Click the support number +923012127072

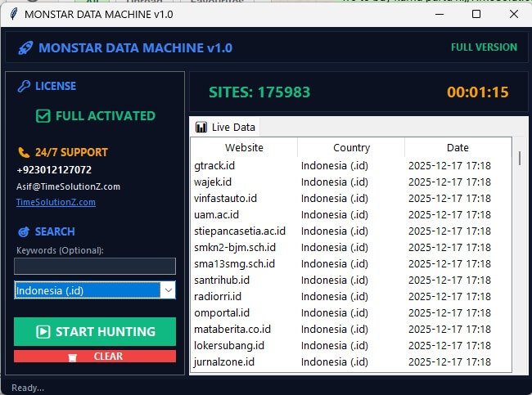54,170
